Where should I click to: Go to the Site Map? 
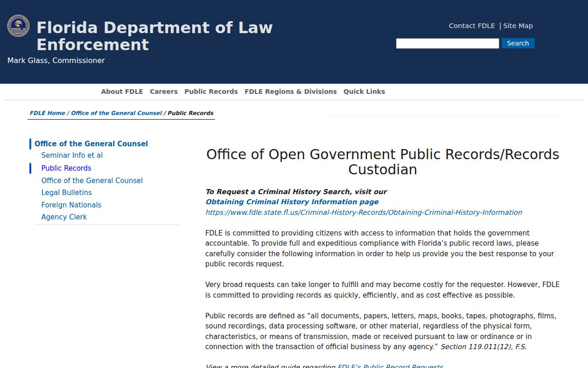click(518, 26)
